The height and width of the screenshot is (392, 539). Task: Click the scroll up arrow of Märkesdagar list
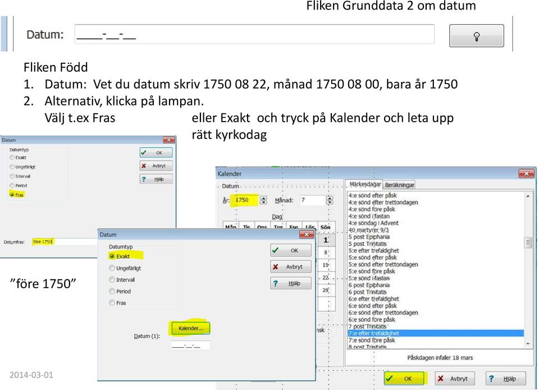click(528, 196)
